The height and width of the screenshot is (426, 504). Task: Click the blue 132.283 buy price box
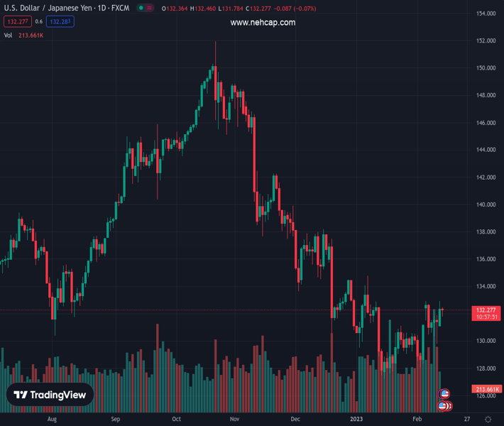[x=60, y=21]
